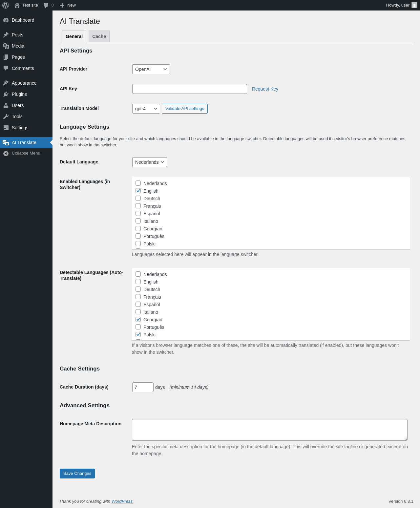Open the API Provider dropdown

click(x=151, y=69)
